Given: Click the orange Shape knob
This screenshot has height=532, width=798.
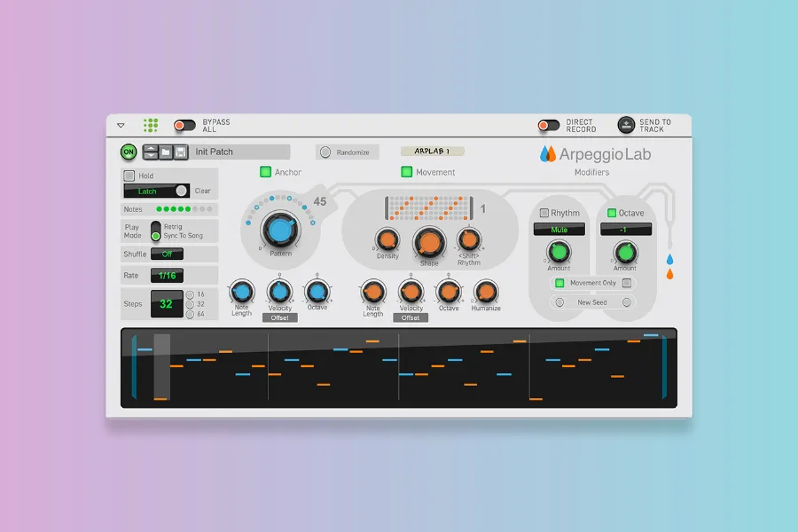Looking at the screenshot, I should [429, 241].
